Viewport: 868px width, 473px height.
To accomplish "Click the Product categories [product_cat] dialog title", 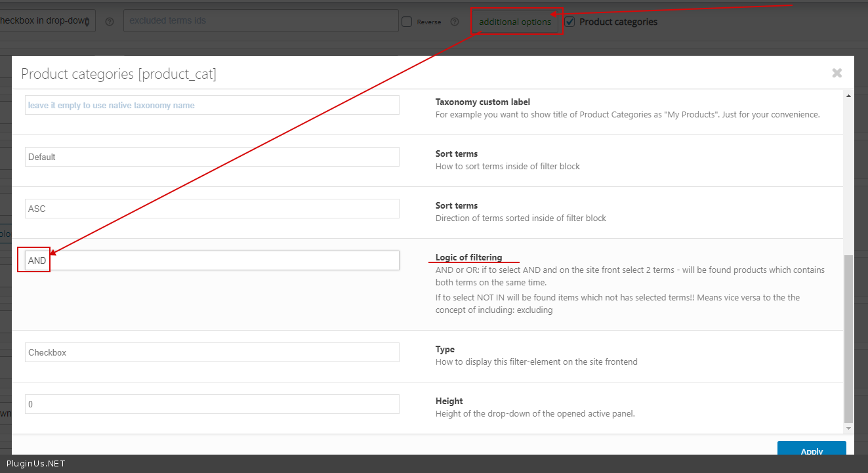I will (119, 73).
